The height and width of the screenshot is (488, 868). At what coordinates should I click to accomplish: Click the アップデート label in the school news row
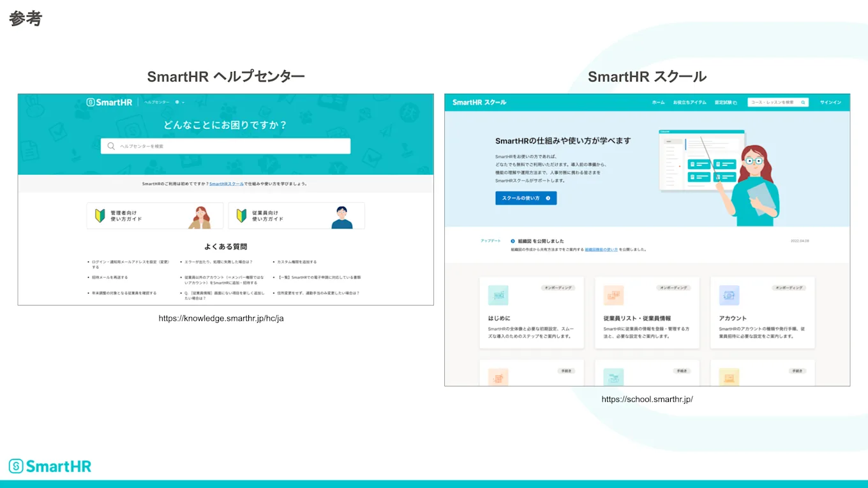click(491, 241)
